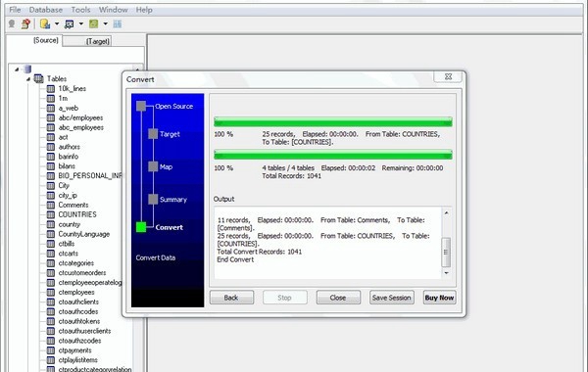The image size is (588, 372).
Task: Click the light blue columns toolbar icon
Action: click(x=118, y=23)
